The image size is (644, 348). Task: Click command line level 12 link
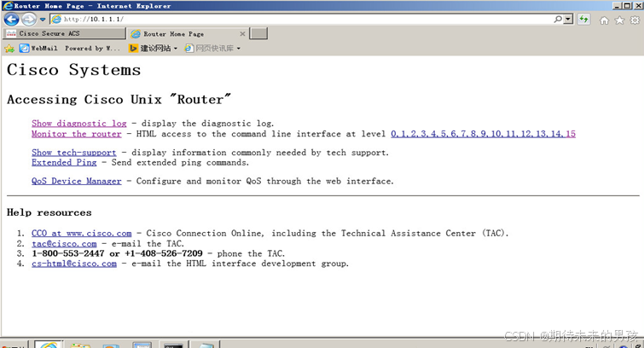point(525,134)
